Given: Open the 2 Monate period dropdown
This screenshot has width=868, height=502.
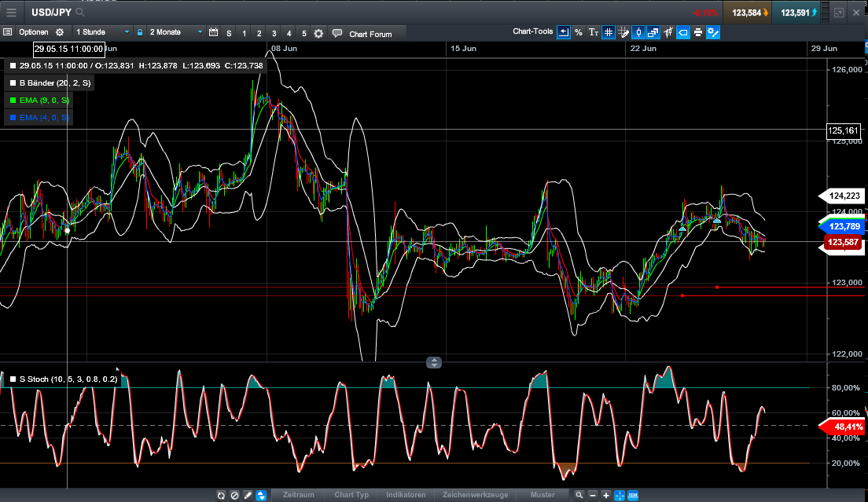Looking at the screenshot, I should pos(173,33).
